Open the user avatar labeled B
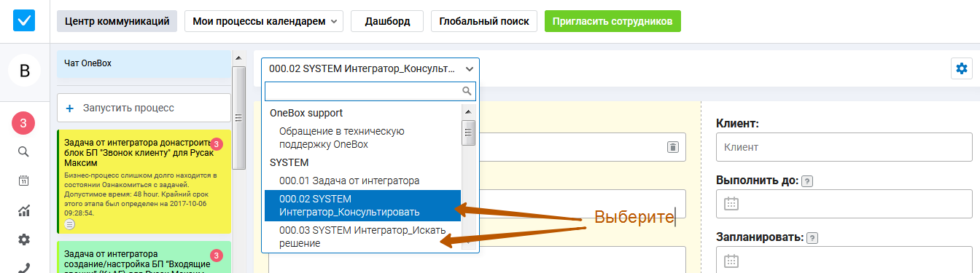Image resolution: width=980 pixels, height=273 pixels. [x=24, y=71]
